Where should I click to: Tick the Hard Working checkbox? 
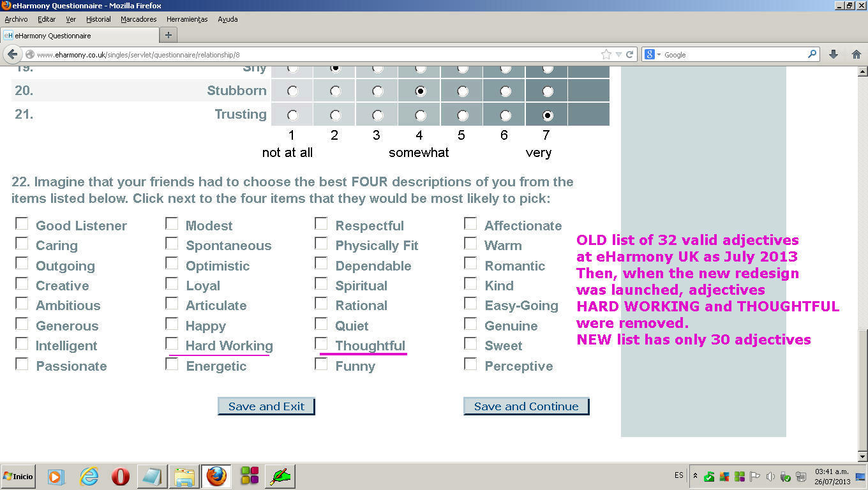pos(172,343)
